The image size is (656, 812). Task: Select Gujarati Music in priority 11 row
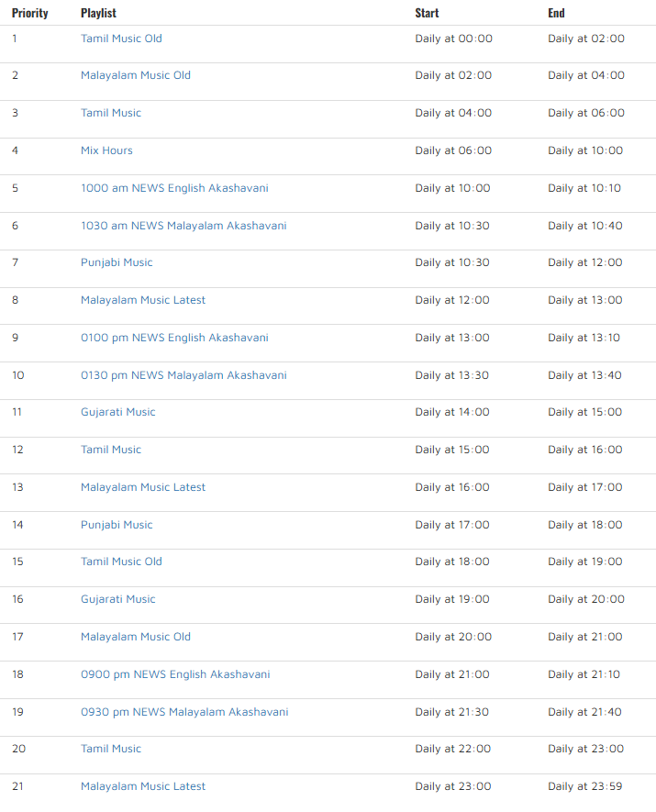click(x=118, y=412)
